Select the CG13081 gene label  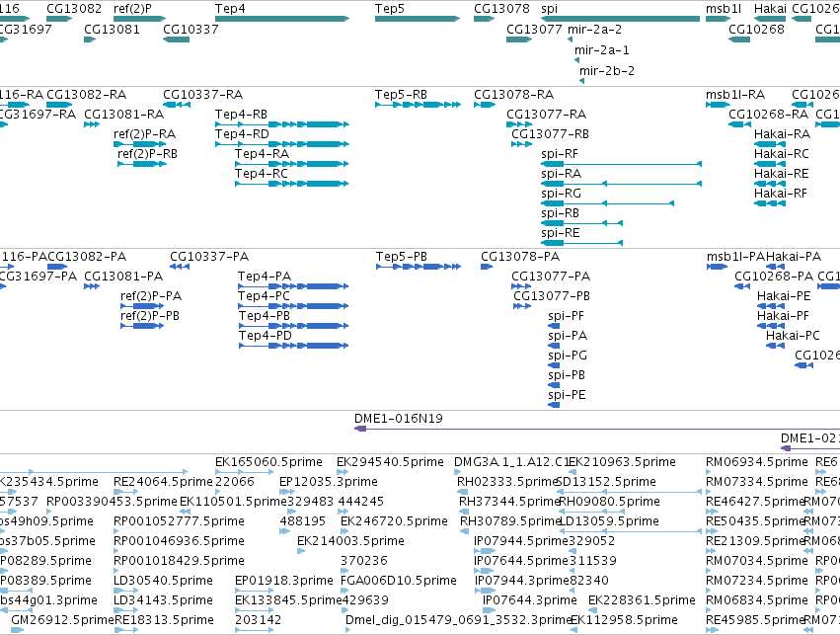112,29
